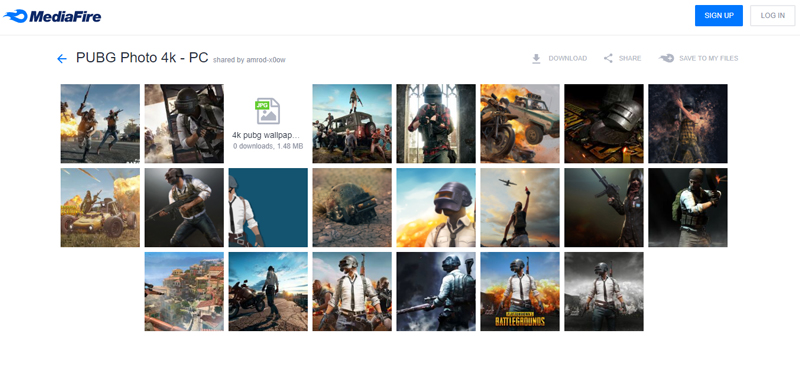Click the amrod-x0ow username
800x371 pixels.
[266, 60]
